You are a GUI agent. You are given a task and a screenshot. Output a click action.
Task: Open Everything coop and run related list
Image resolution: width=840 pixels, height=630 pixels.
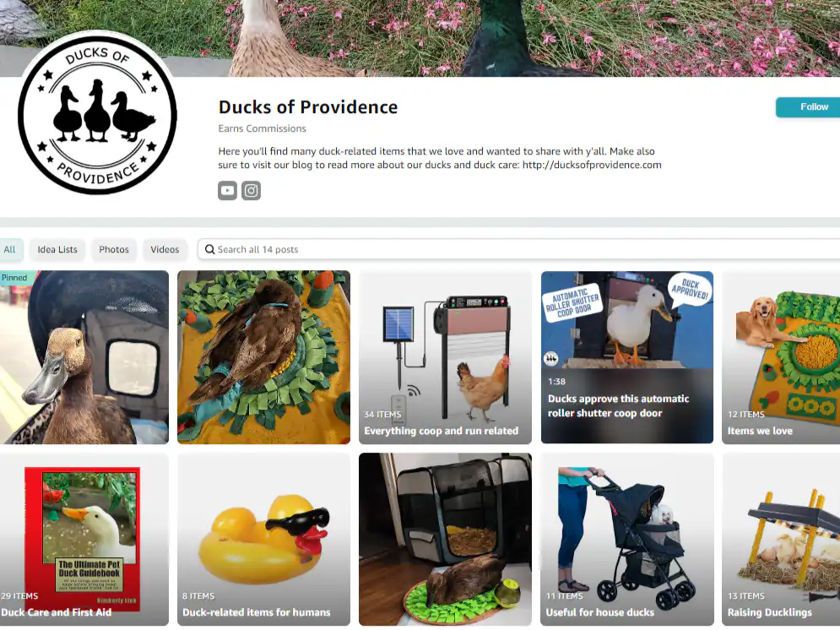pos(445,357)
